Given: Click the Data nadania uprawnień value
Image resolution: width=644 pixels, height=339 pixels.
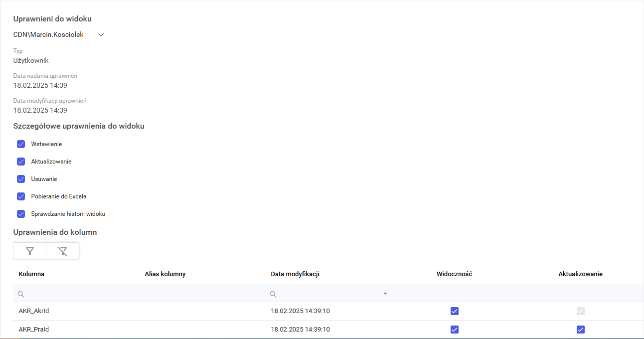Looking at the screenshot, I should coord(40,85).
